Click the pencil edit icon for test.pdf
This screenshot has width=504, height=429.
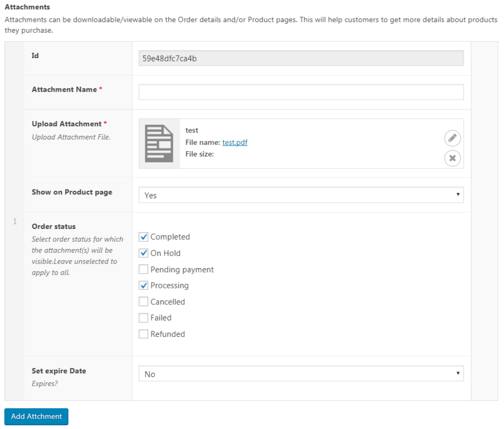pos(452,138)
